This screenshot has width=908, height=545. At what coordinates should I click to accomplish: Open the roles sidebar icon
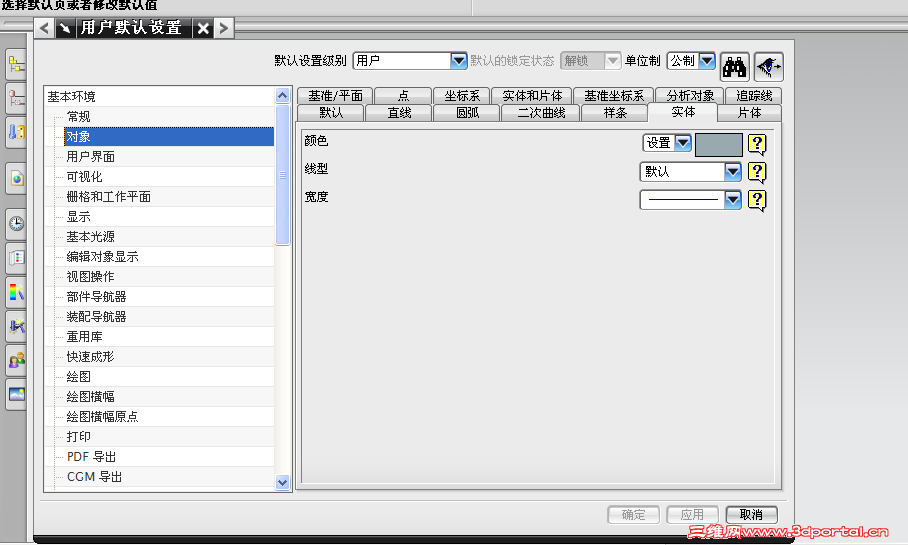(x=16, y=360)
